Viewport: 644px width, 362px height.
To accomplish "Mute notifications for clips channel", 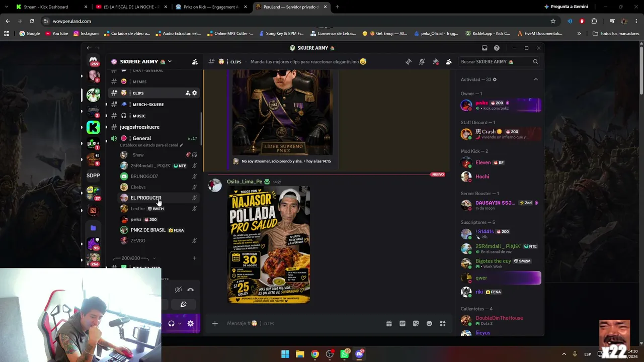I will click(x=422, y=62).
